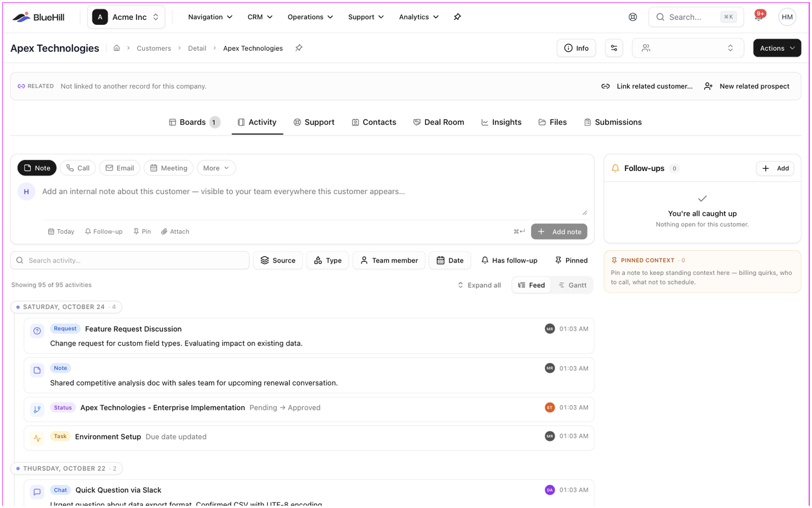Click New related prospect
Screen dimensions: 812x508
pyautogui.click(x=747, y=86)
